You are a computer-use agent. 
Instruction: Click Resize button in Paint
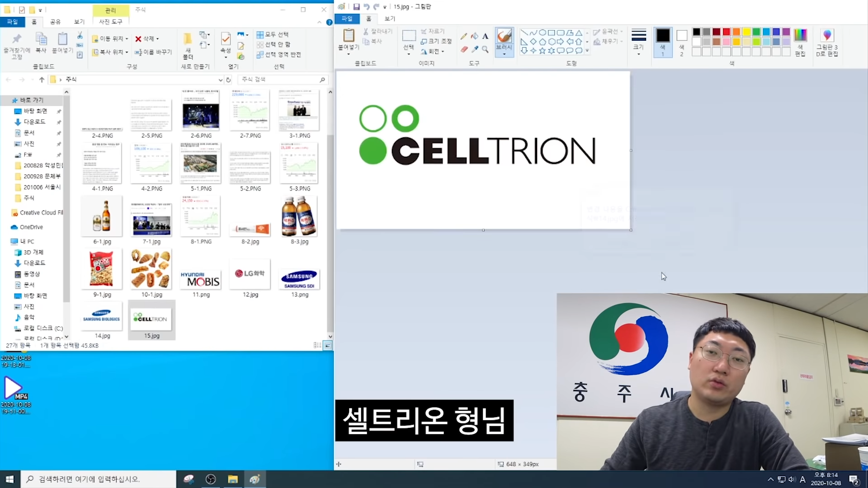436,41
